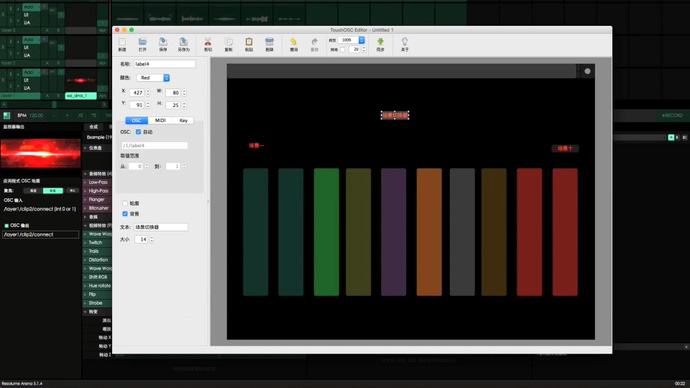This screenshot has width=690, height=388.
Task: Expand the Strobe effect row
Action: pyautogui.click(x=85, y=303)
